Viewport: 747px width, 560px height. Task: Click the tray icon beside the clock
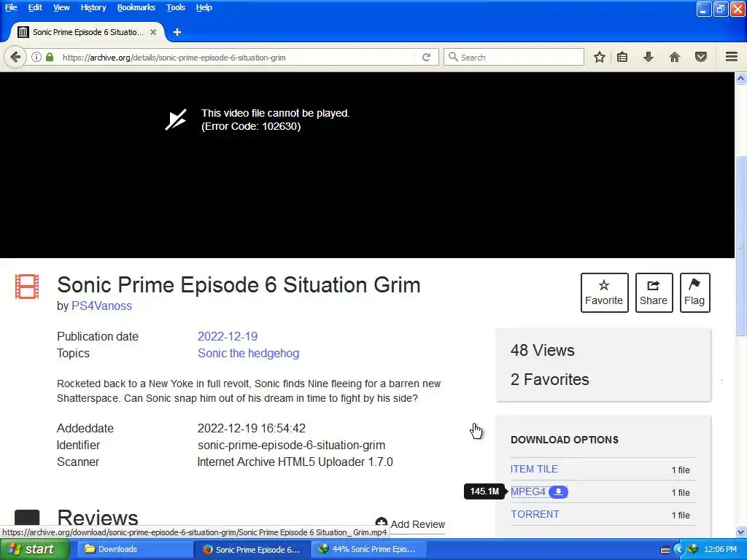tap(693, 549)
